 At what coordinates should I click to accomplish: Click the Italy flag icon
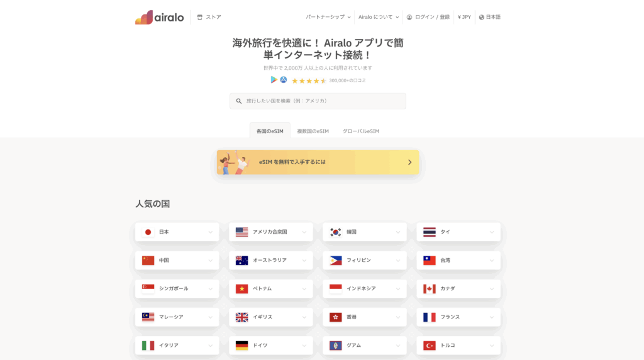pyautogui.click(x=148, y=345)
